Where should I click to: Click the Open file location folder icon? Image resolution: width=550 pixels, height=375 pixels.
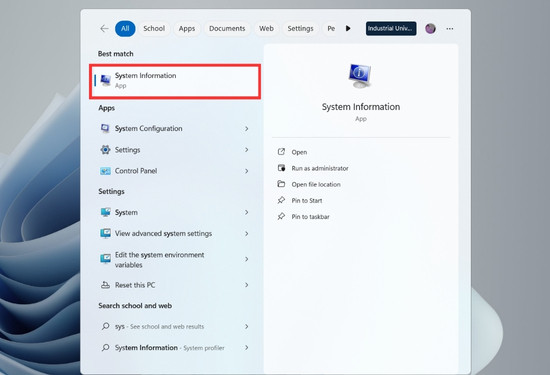(281, 184)
